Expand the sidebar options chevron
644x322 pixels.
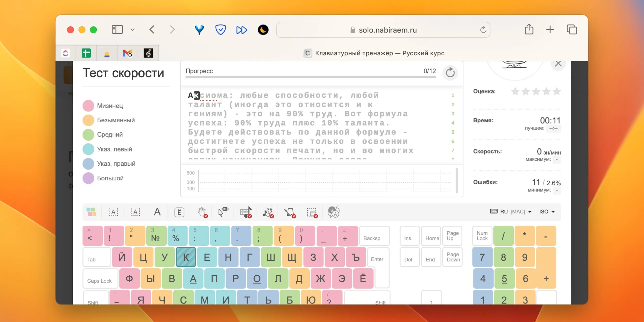coord(132,30)
